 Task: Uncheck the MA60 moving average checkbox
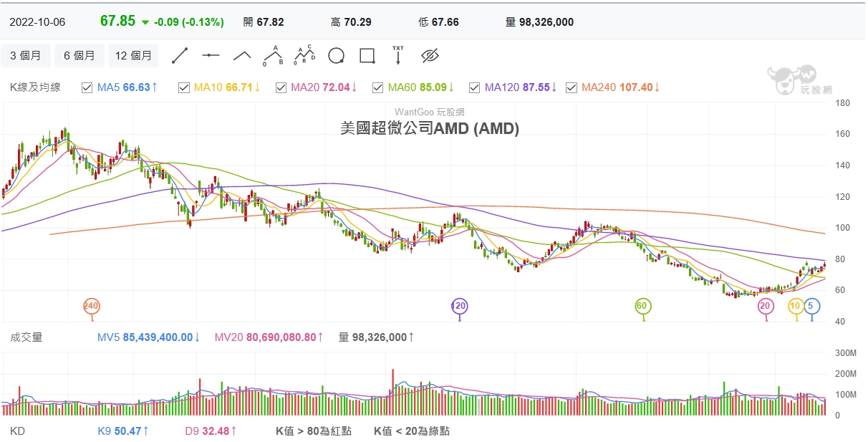[377, 87]
